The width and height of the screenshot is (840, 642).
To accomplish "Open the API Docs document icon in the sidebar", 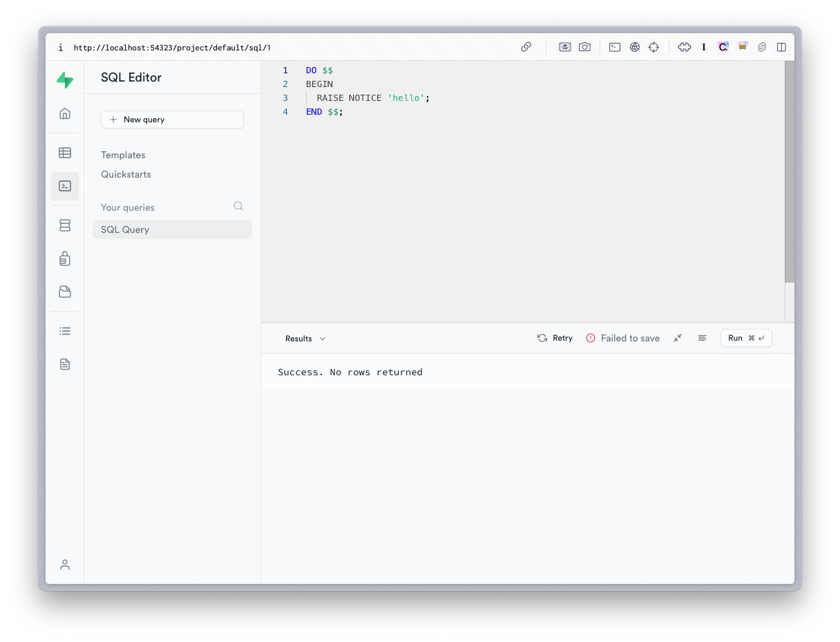I will click(x=65, y=364).
